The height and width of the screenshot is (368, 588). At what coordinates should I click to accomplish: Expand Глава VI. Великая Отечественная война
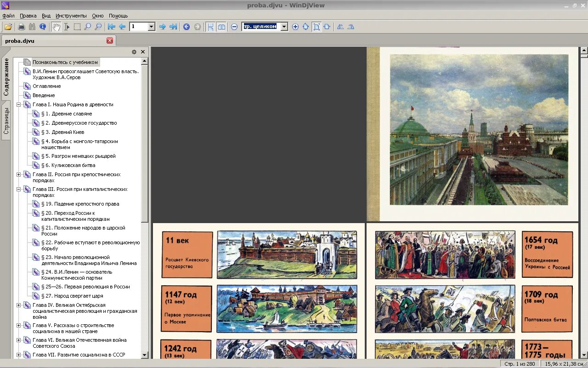(19, 340)
